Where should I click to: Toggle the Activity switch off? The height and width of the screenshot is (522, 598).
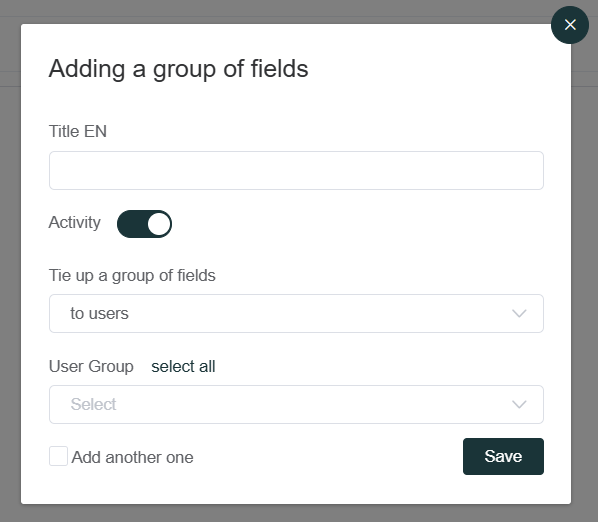(144, 224)
